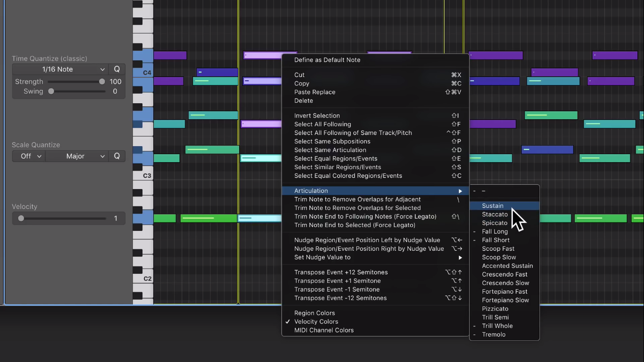Click Select Same Articulation

pos(375,150)
